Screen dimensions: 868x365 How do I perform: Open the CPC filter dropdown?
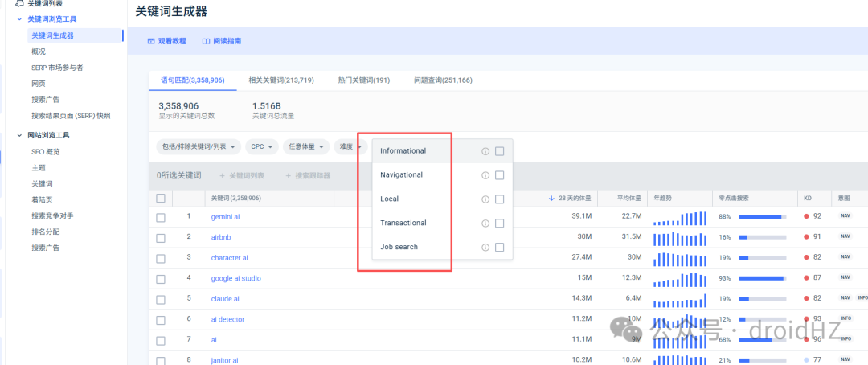tap(262, 147)
